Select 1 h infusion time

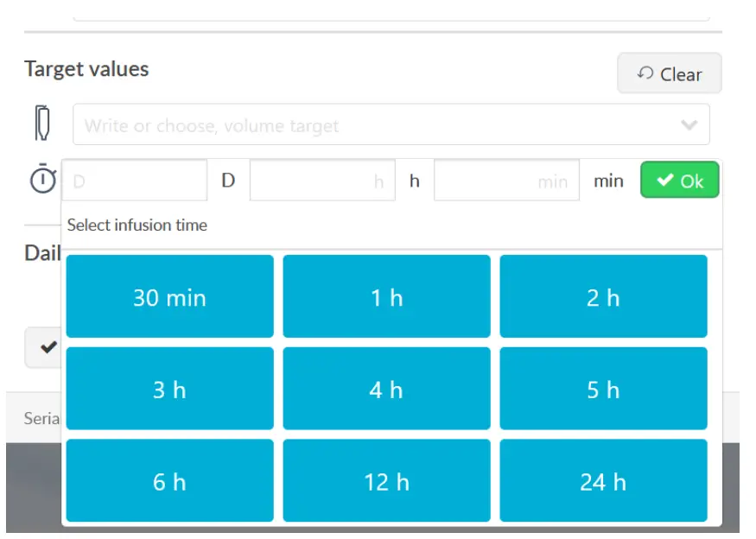tap(386, 296)
